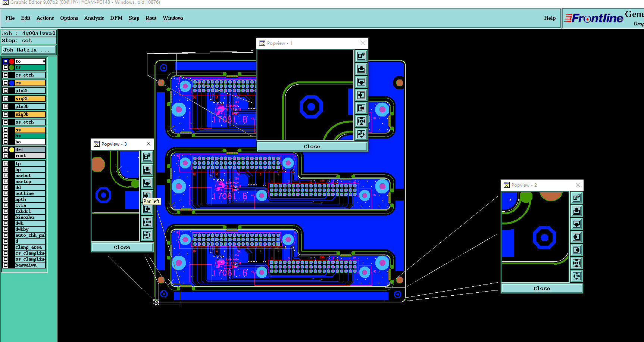Open the Step menu

pyautogui.click(x=134, y=18)
